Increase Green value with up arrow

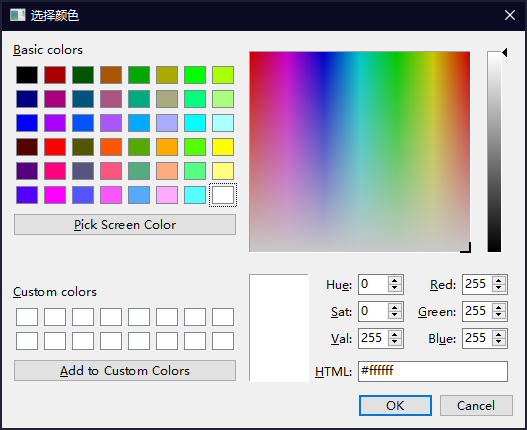[499, 307]
